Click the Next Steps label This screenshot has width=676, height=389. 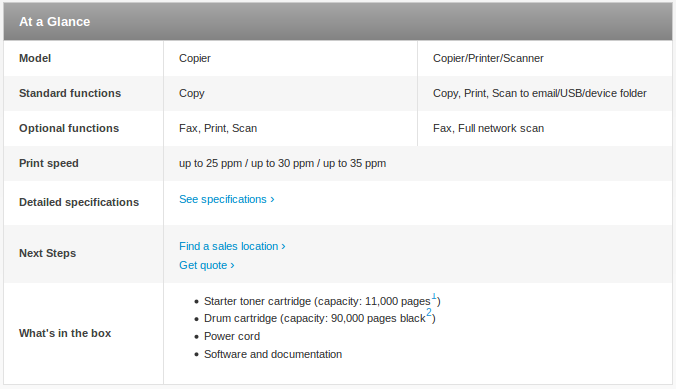coord(47,253)
